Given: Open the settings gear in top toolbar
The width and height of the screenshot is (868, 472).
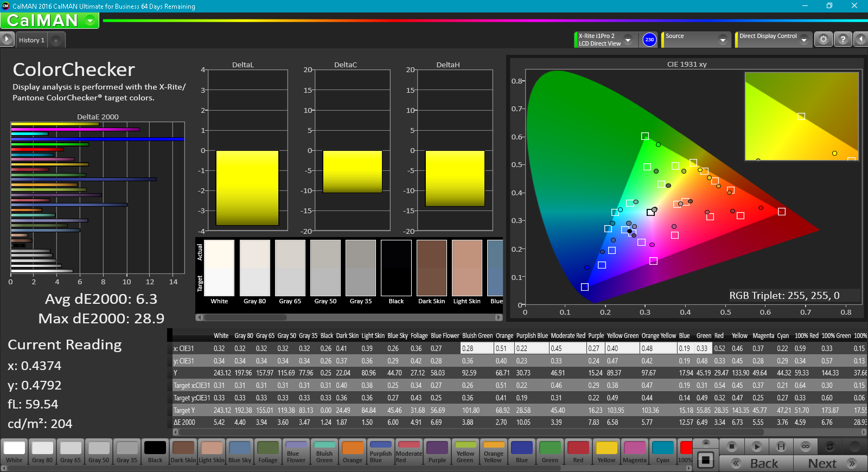Looking at the screenshot, I should pos(823,39).
